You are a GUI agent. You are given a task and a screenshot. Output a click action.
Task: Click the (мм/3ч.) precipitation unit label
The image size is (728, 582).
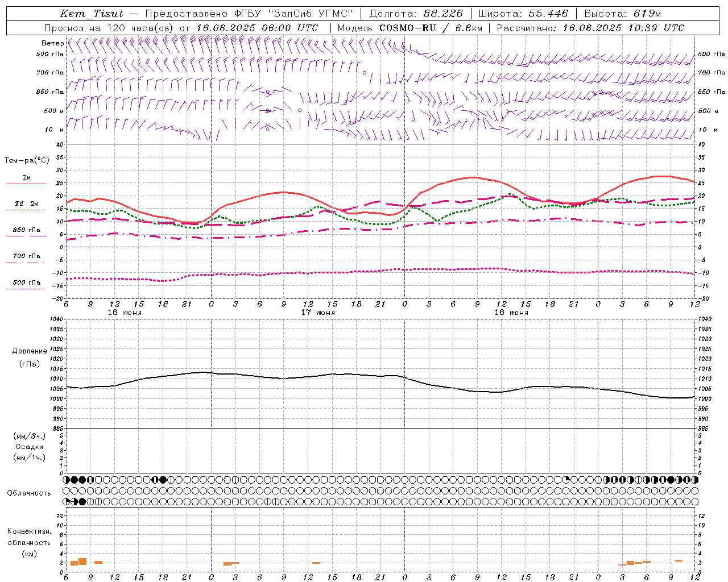coord(30,436)
